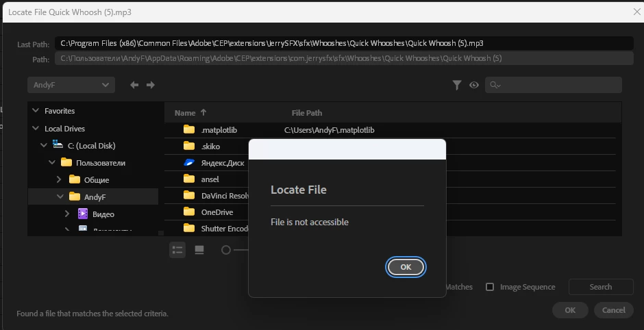Click the Cancel button
644x330 pixels.
(614, 310)
